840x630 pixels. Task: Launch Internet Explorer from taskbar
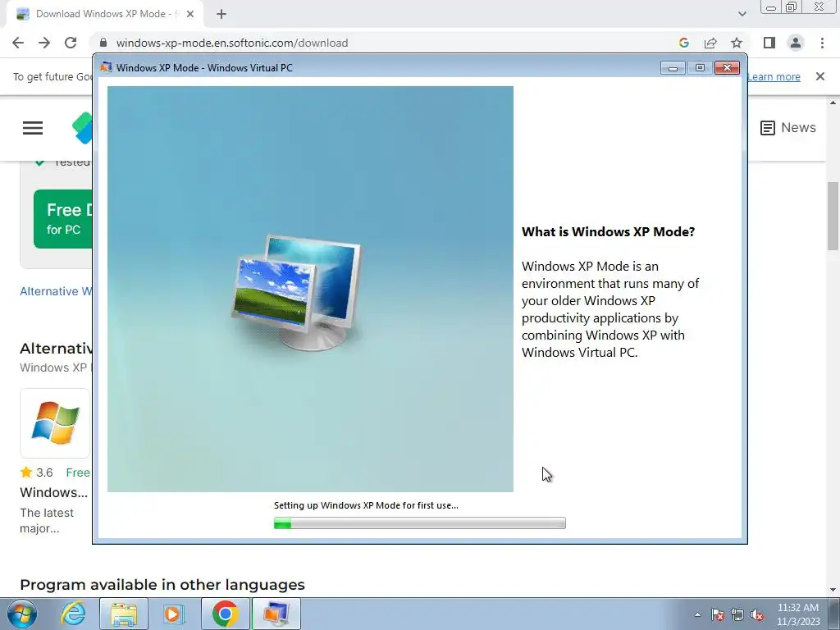[x=73, y=614]
